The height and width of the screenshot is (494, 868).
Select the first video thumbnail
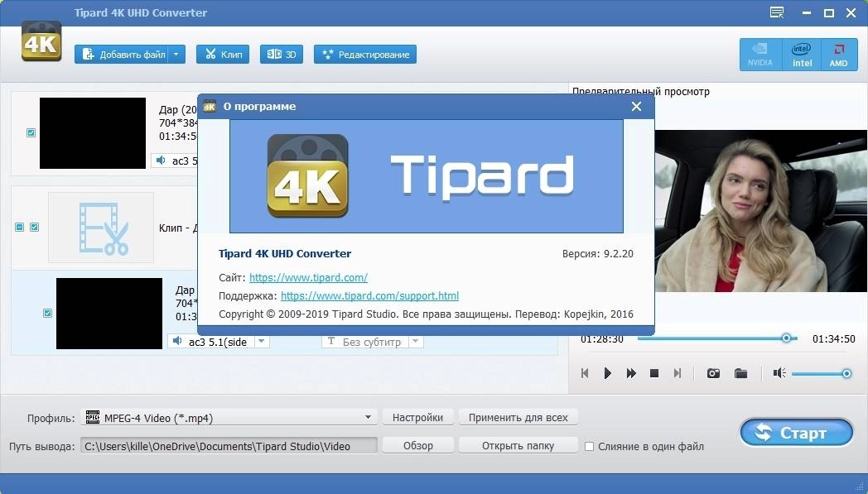click(93, 133)
